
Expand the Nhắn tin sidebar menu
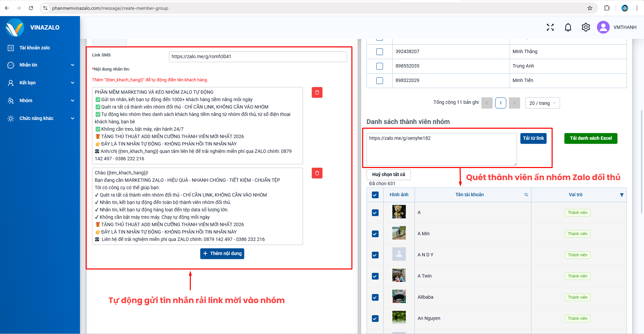click(40, 65)
